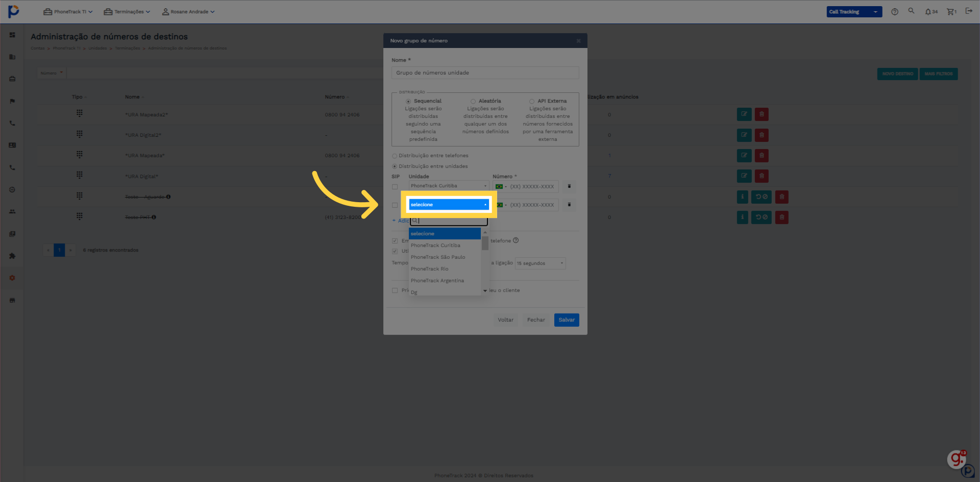Go to pagination page 1
980x482 pixels.
[x=59, y=250]
